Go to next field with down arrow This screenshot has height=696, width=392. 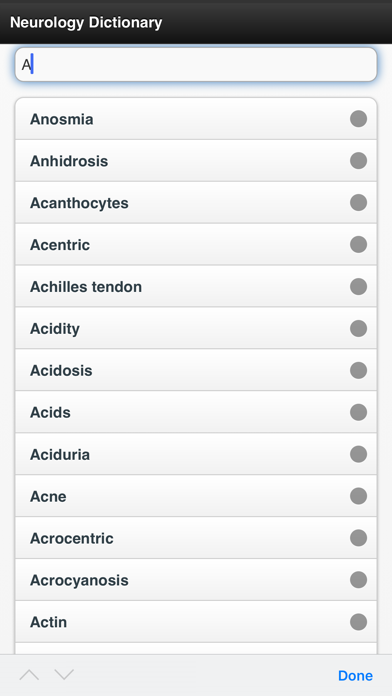pyautogui.click(x=64, y=675)
